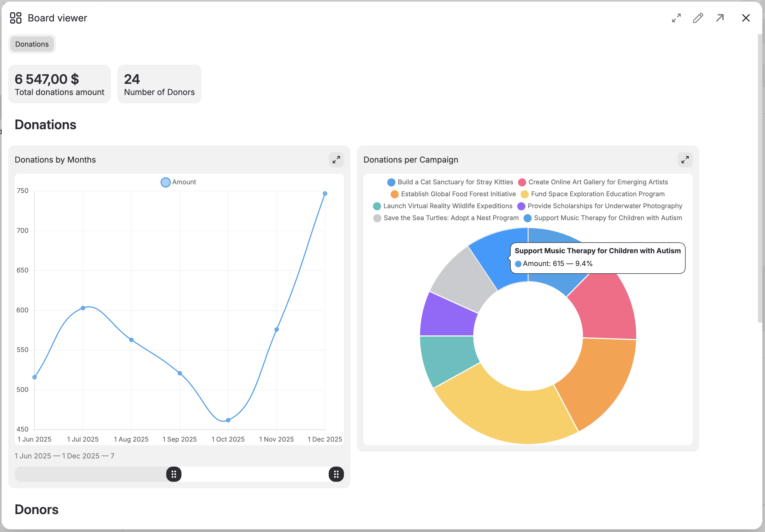Click the Number of Donors card

pyautogui.click(x=159, y=84)
